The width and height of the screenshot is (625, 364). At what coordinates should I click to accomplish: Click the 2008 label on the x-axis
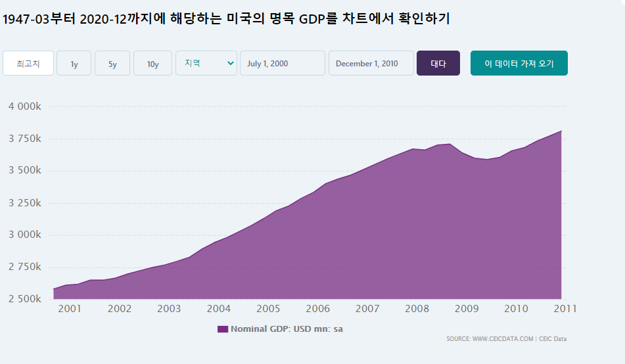[x=417, y=309]
